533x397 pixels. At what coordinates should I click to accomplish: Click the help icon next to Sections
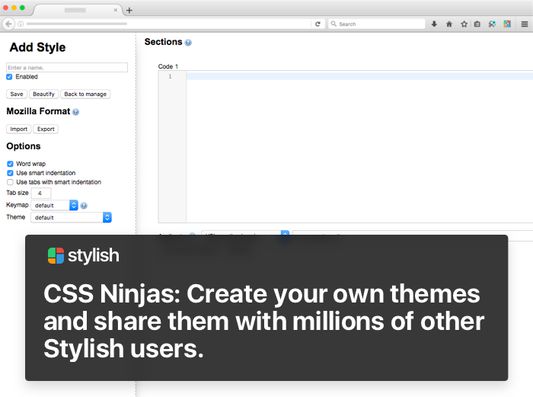coord(188,42)
